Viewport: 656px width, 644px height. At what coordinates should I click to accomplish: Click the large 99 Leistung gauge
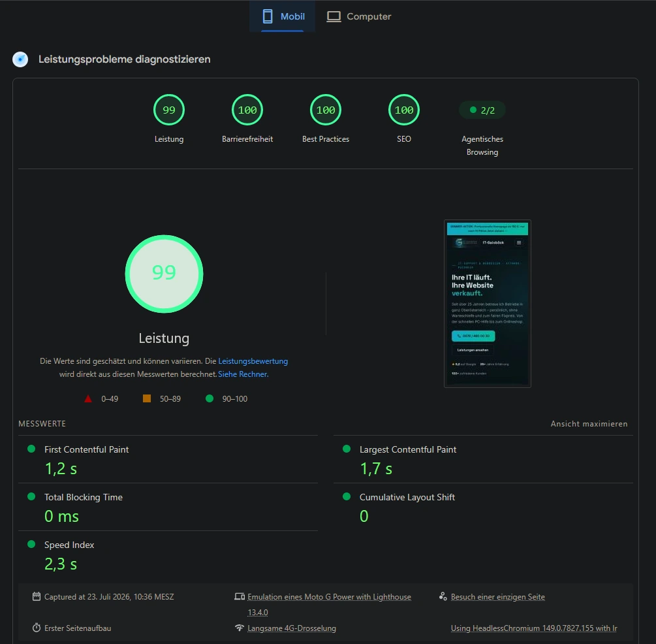(164, 274)
